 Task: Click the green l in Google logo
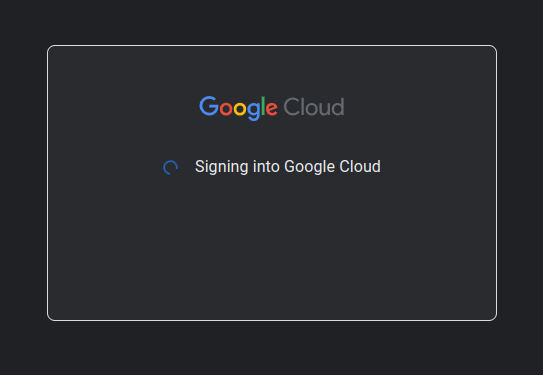coord(263,106)
